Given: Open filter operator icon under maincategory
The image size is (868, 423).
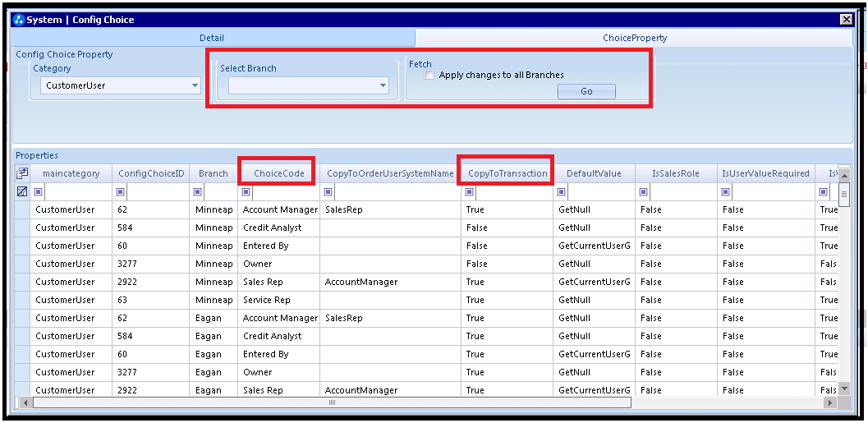Looking at the screenshot, I should point(39,192).
